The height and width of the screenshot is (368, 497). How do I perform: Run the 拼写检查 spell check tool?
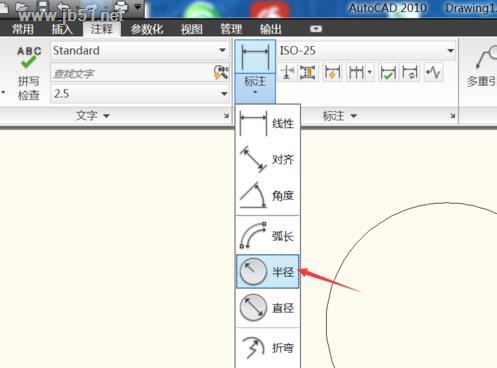click(x=29, y=73)
